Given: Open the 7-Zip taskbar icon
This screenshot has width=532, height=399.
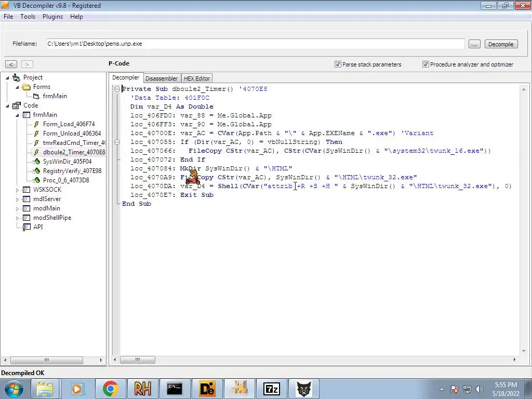Looking at the screenshot, I should tap(271, 389).
